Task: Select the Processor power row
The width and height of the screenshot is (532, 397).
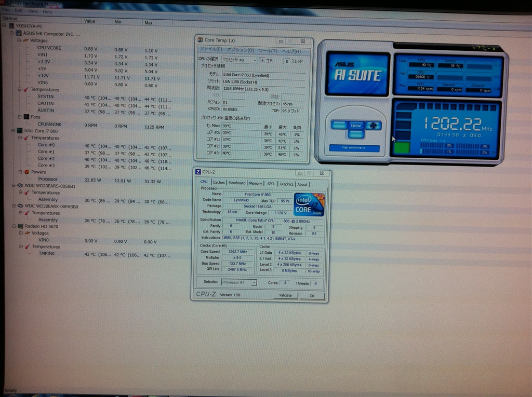Action: coord(99,180)
